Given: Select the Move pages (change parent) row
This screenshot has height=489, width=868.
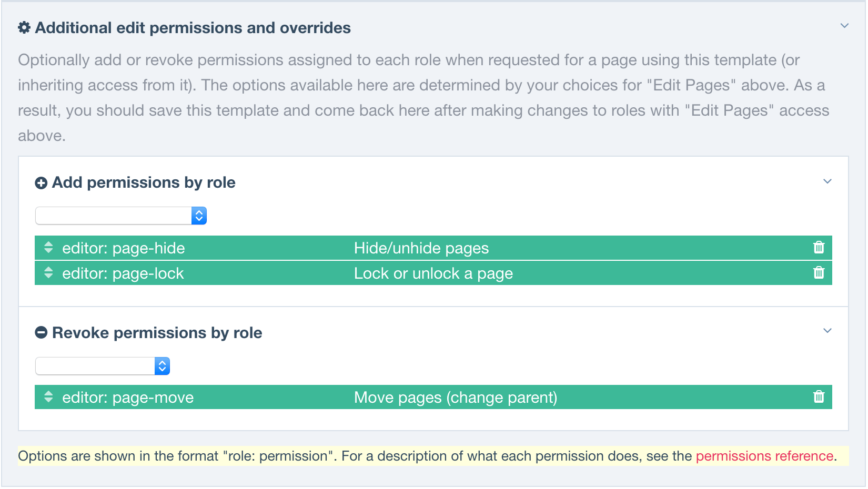Looking at the screenshot, I should [433, 397].
